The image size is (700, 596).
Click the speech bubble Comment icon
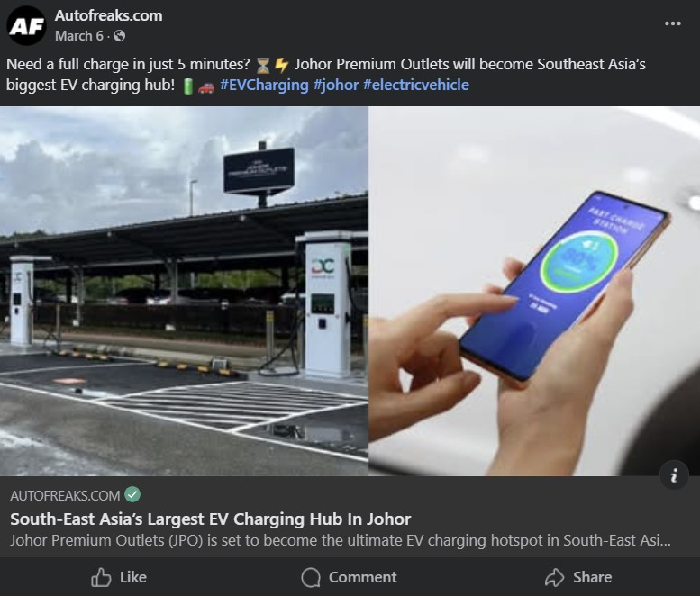click(x=311, y=577)
